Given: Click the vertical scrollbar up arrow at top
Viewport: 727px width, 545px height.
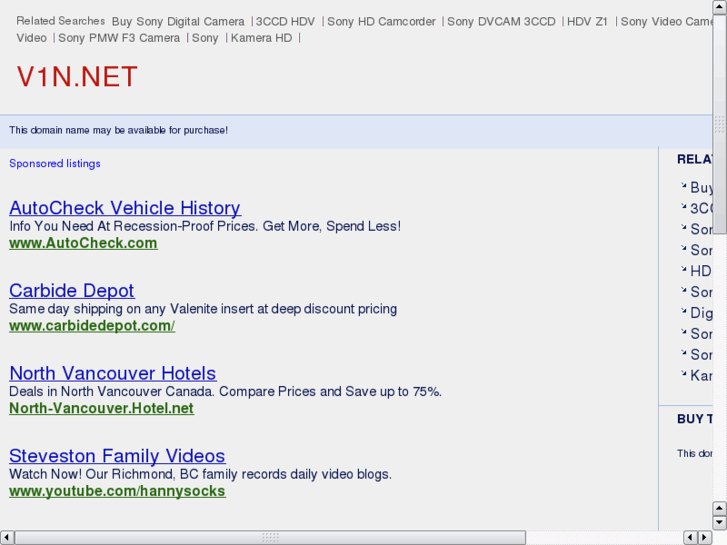Looking at the screenshot, I should coord(719,6).
